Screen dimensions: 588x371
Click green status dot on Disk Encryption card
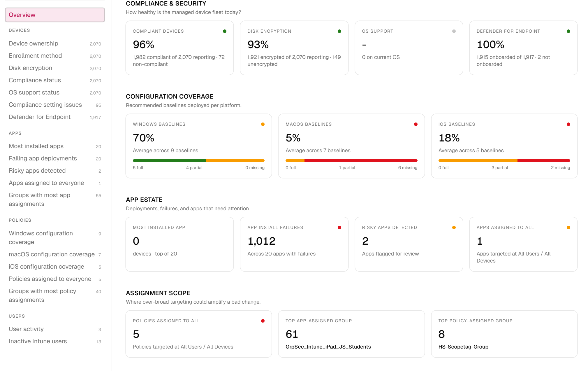(339, 31)
